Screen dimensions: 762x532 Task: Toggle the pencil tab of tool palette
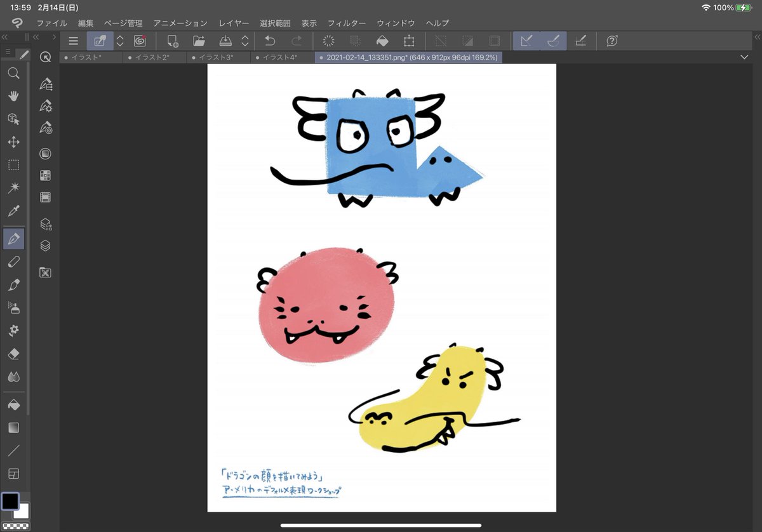24,54
